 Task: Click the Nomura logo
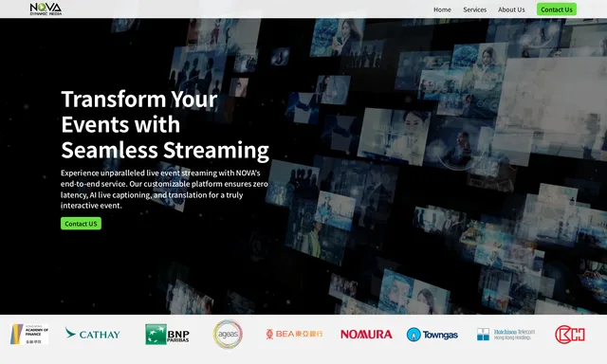click(x=366, y=335)
